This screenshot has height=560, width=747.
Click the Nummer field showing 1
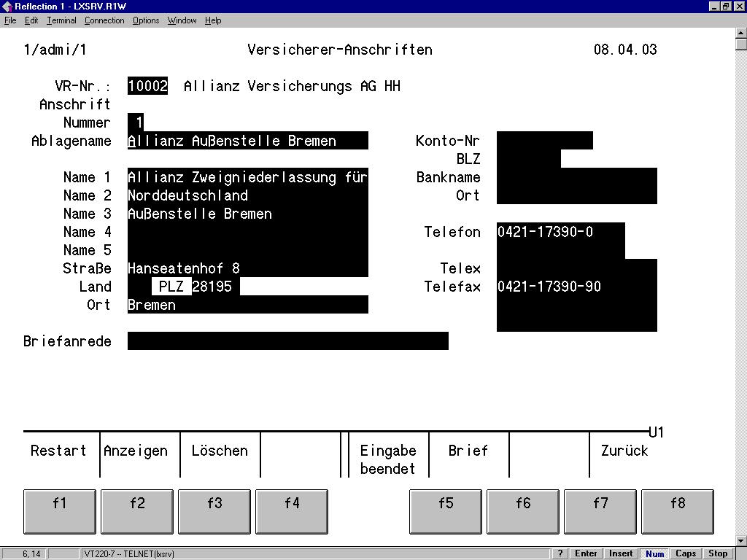point(136,122)
